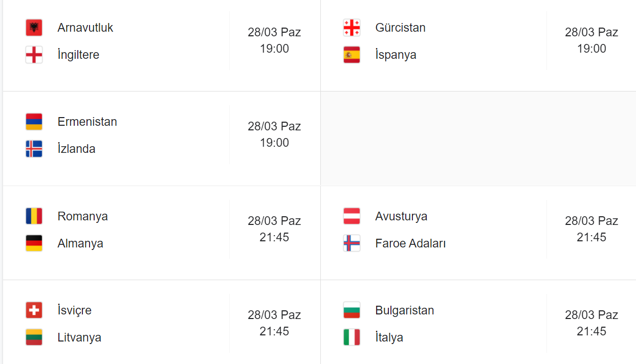Click the Georgia flag icon
Viewport: 636px width, 364px height.
tap(352, 28)
